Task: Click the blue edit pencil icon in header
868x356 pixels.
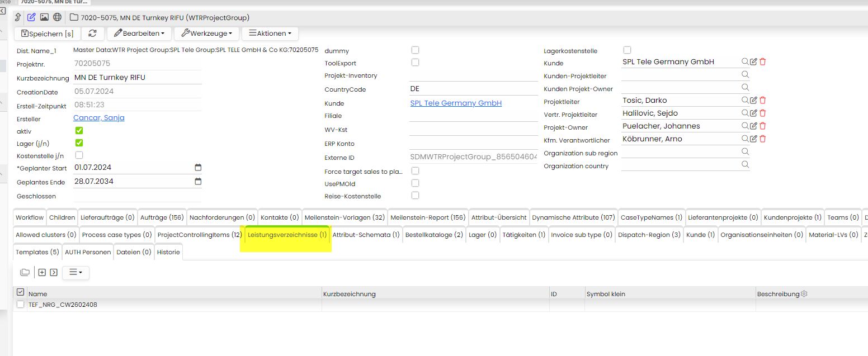Action: (x=31, y=17)
